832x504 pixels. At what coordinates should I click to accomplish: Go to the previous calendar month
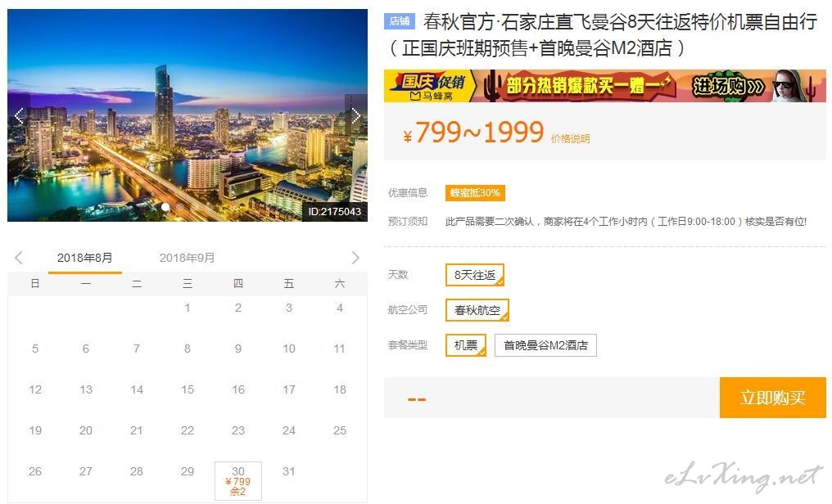click(19, 258)
